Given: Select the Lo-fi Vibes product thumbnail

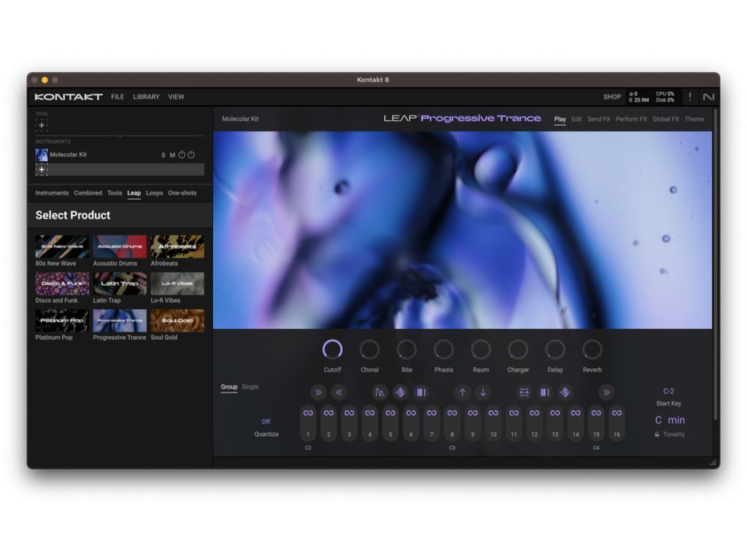Looking at the screenshot, I should [177, 284].
